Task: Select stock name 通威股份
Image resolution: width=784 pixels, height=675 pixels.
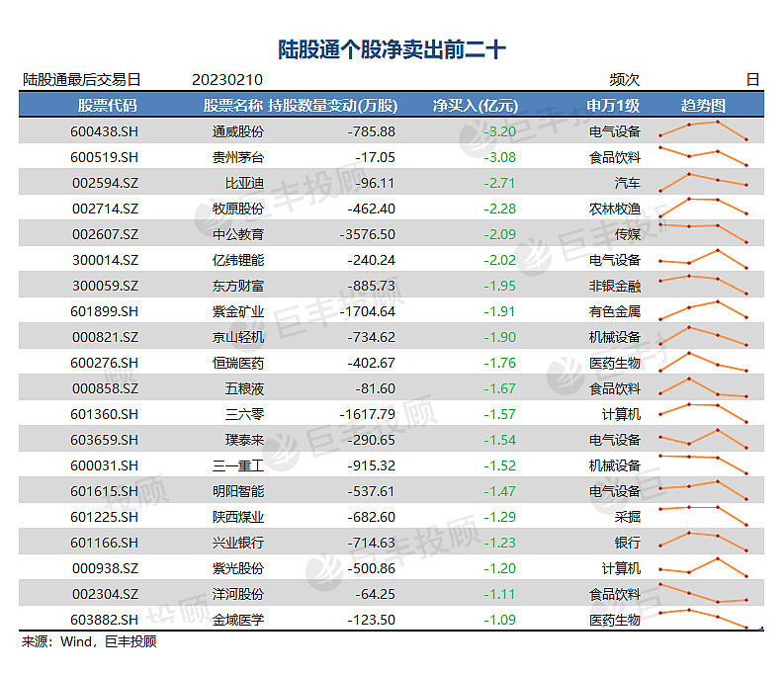Action: 238,131
